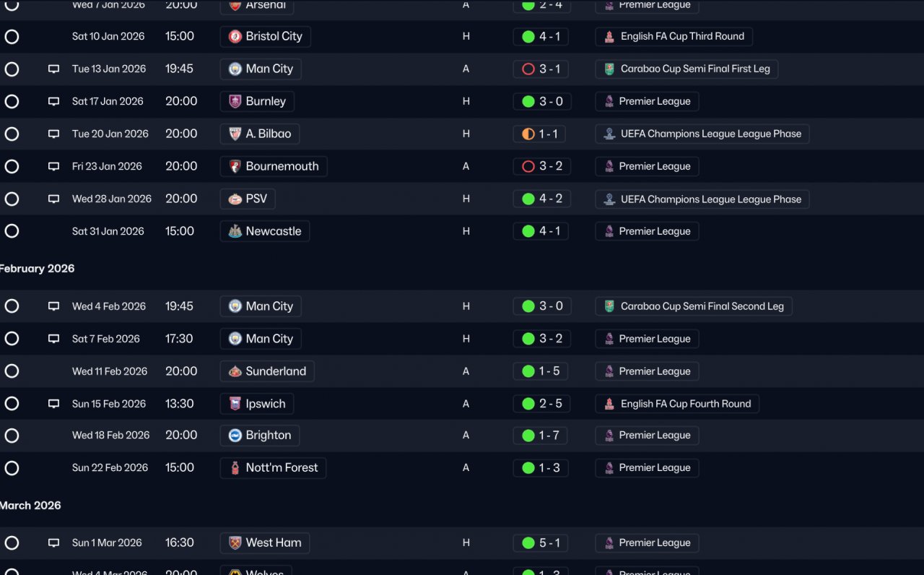Click the green win indicator for West Ham result

(x=528, y=543)
